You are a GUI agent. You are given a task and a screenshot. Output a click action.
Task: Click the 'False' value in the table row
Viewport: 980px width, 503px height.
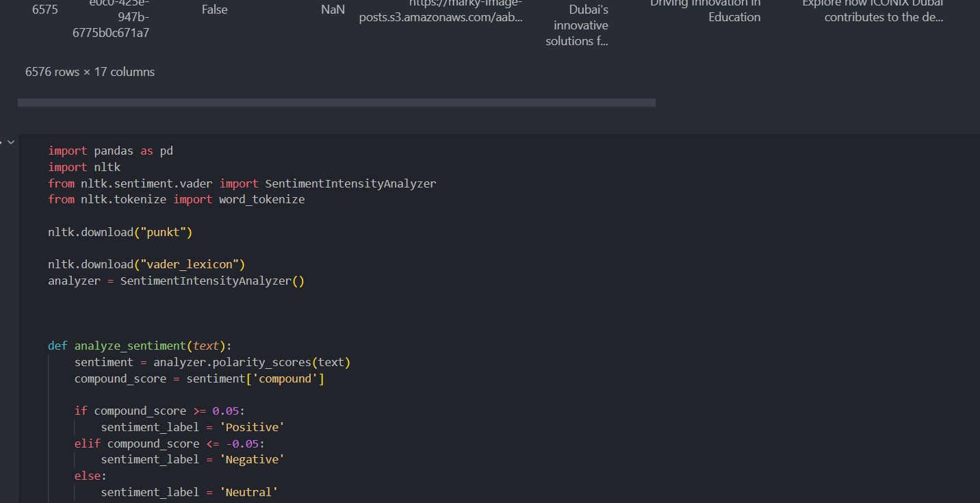point(215,10)
